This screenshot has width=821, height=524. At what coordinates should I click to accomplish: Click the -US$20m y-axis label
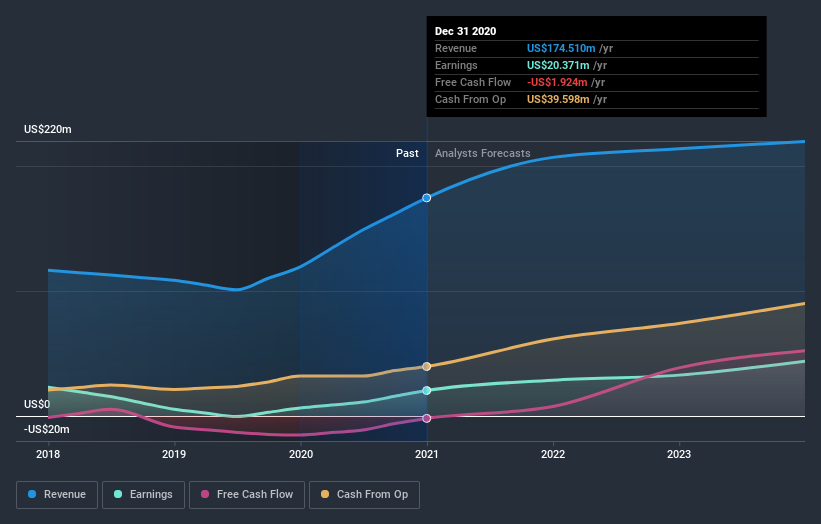coord(47,429)
